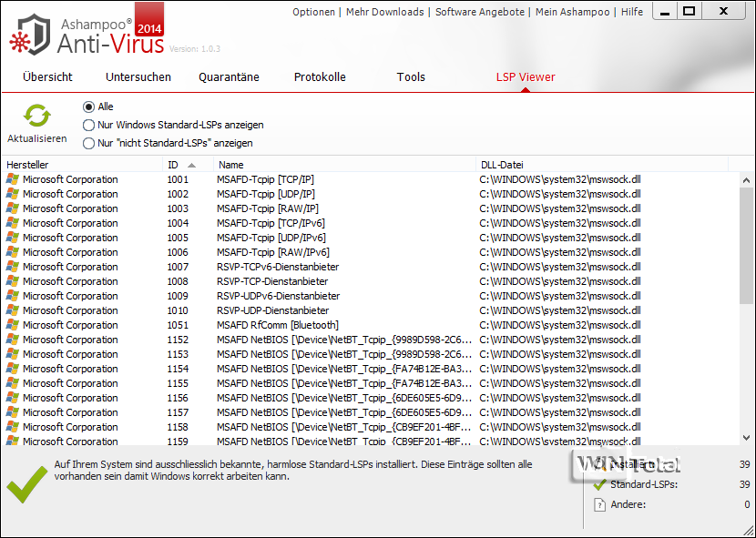This screenshot has width=756, height=538.
Task: Click the Windows flag icon in row 1153
Action: tap(12, 354)
